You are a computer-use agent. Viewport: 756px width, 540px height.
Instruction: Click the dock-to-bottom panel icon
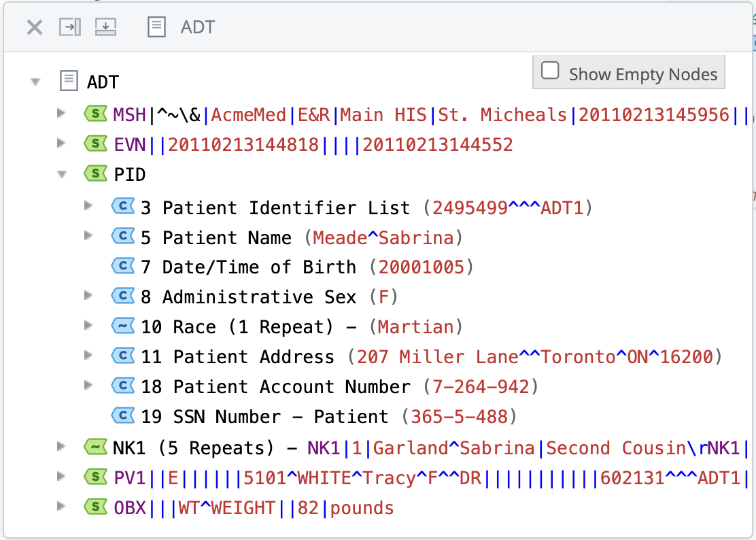pos(105,27)
